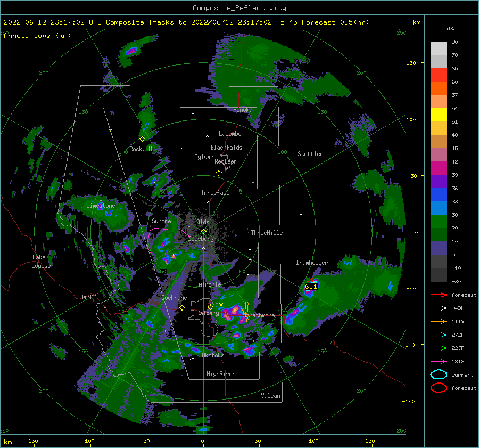Screen dimensions: 479x448
Task: Click the dBZ scale heading
Action: pos(451,29)
